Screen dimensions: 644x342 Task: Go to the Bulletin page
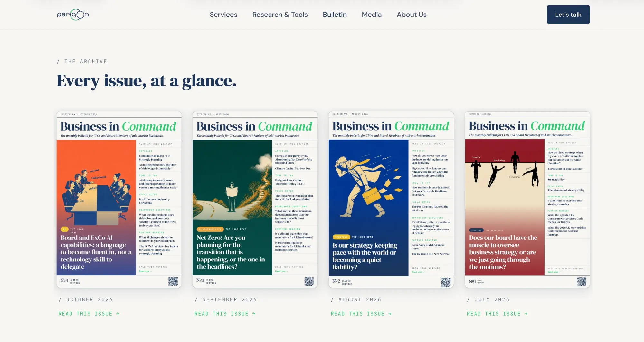(x=335, y=15)
